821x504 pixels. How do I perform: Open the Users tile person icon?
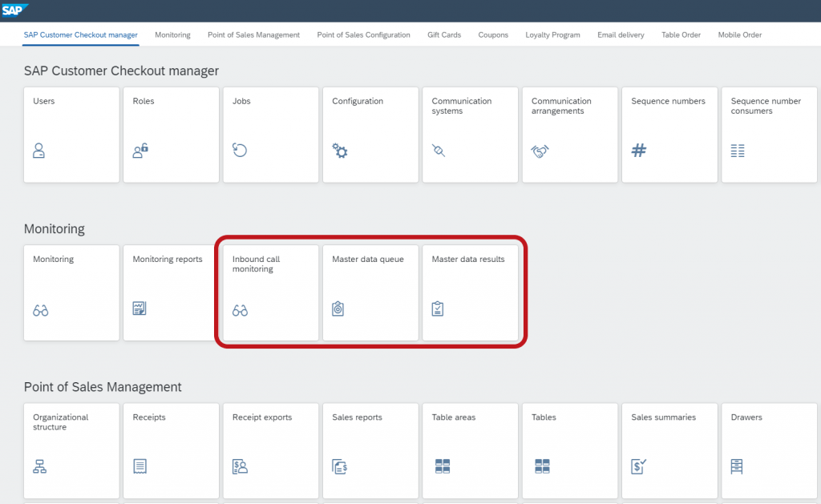[38, 151]
